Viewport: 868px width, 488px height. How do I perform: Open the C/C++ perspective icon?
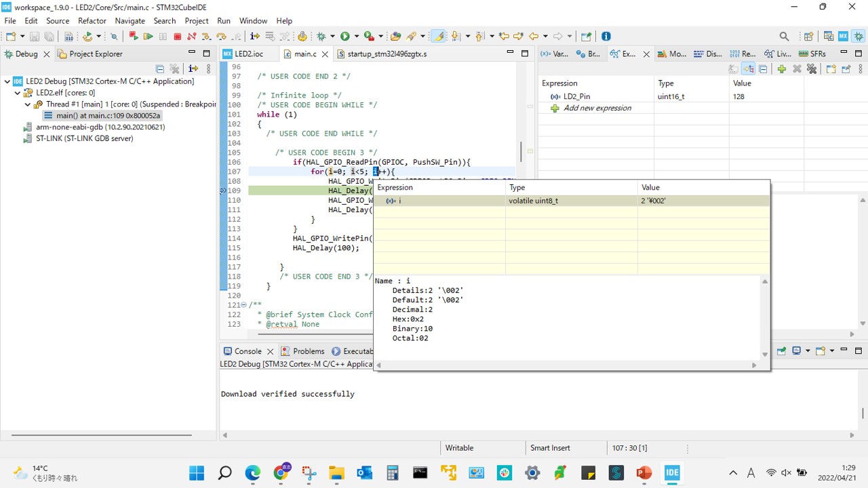click(x=828, y=36)
